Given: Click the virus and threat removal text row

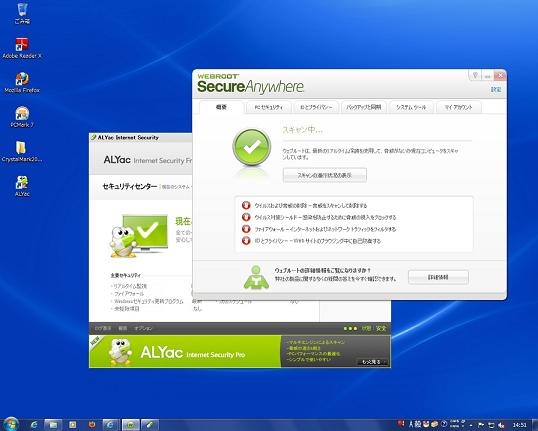Looking at the screenshot, I should [311, 206].
